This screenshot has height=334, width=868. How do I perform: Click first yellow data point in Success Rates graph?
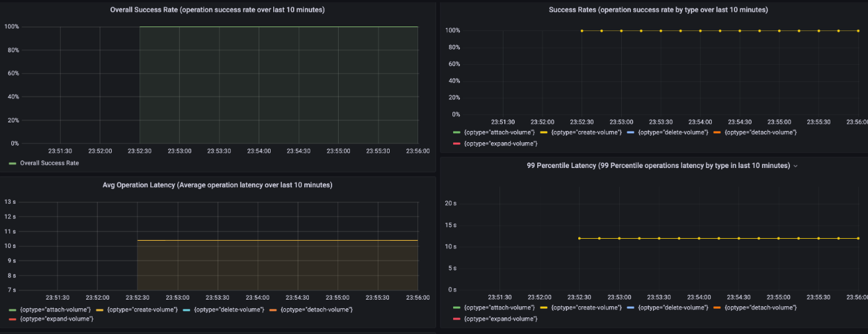582,30
